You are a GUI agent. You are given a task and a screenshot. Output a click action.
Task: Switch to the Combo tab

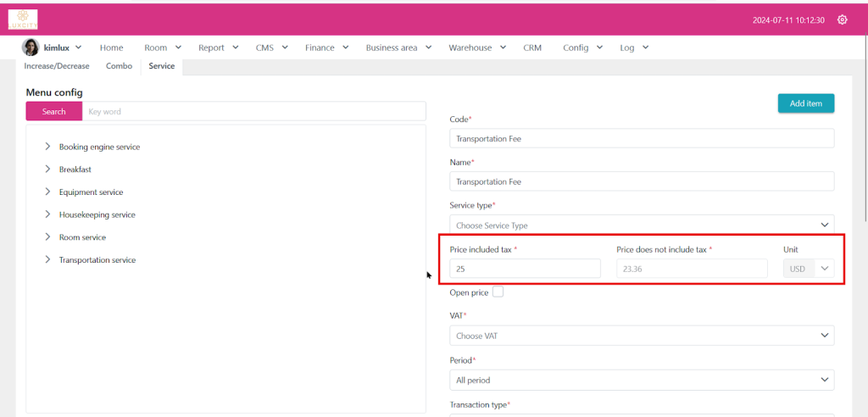click(119, 66)
